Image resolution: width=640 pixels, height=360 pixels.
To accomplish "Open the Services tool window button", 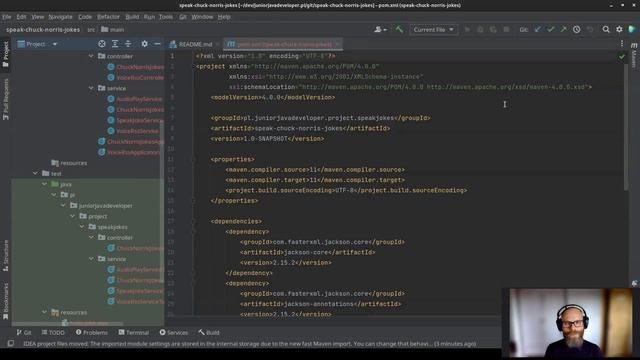I will [x=173, y=333].
